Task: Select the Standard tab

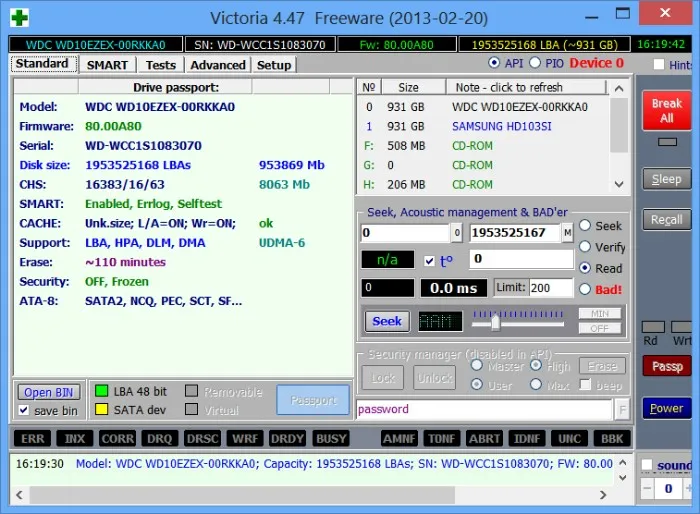Action: tap(42, 64)
